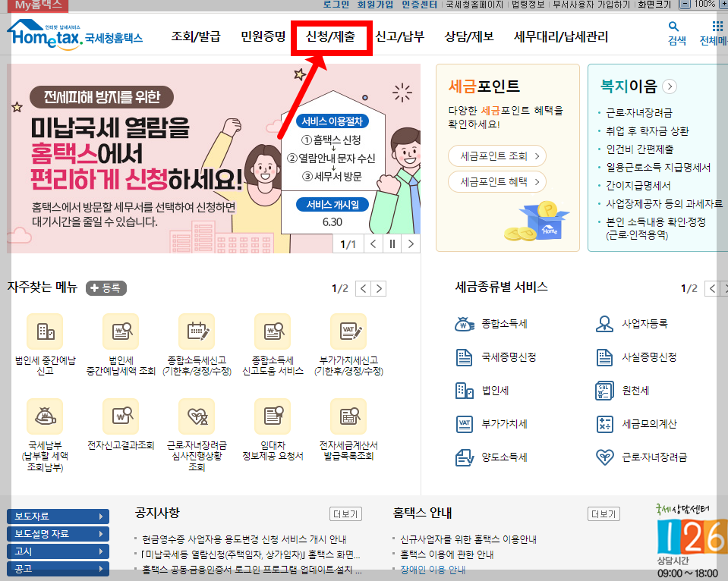Viewport: 728px width, 581px height.
Task: Select 법인세 service icon
Action: coord(465,391)
